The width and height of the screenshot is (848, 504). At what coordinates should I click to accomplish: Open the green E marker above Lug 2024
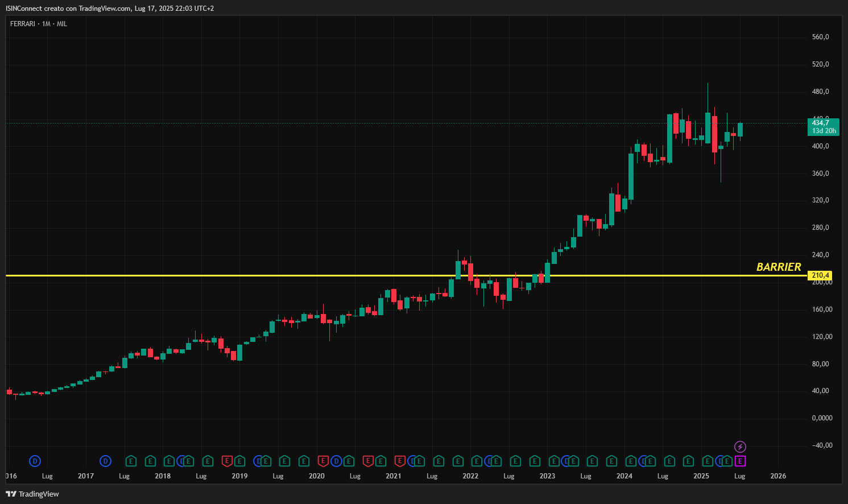pyautogui.click(x=669, y=461)
